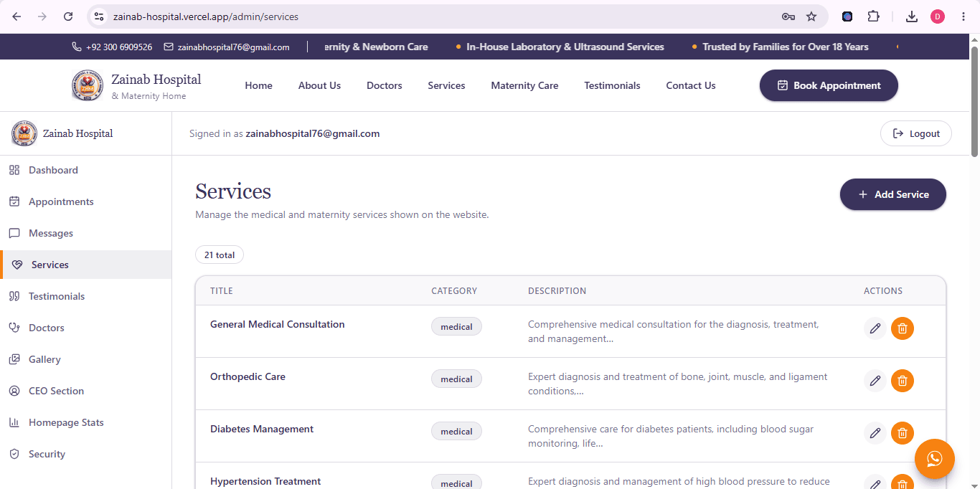The height and width of the screenshot is (489, 980).
Task: Edit the Diabetes Management service
Action: coord(875,433)
